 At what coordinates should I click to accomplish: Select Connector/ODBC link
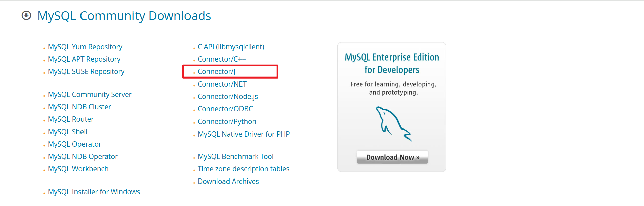[x=225, y=109]
